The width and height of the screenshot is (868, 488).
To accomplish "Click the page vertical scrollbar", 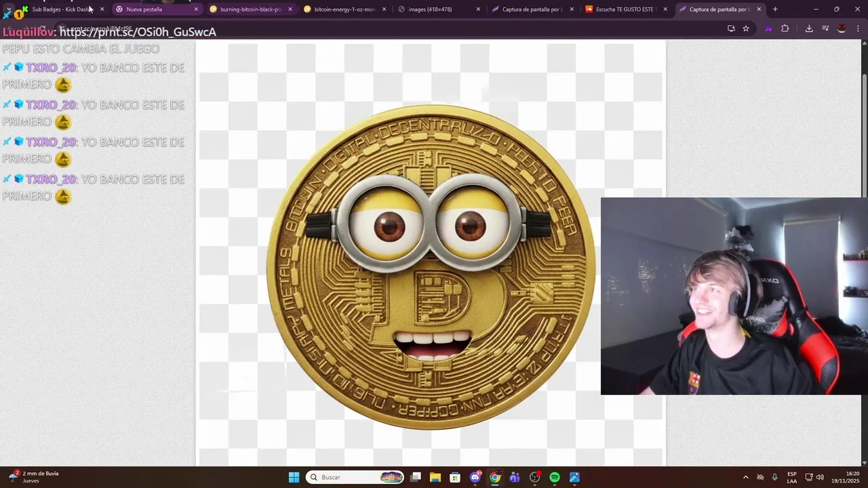I will pos(864,253).
